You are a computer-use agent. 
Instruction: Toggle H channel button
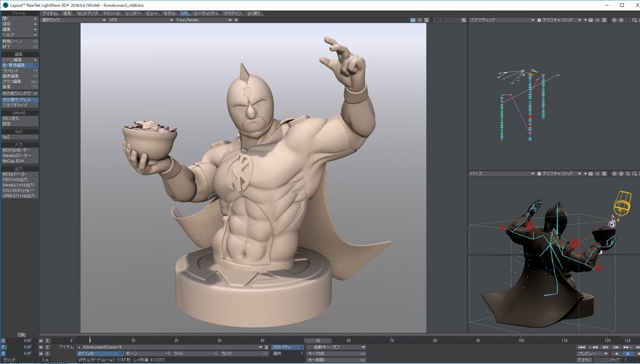(3, 341)
